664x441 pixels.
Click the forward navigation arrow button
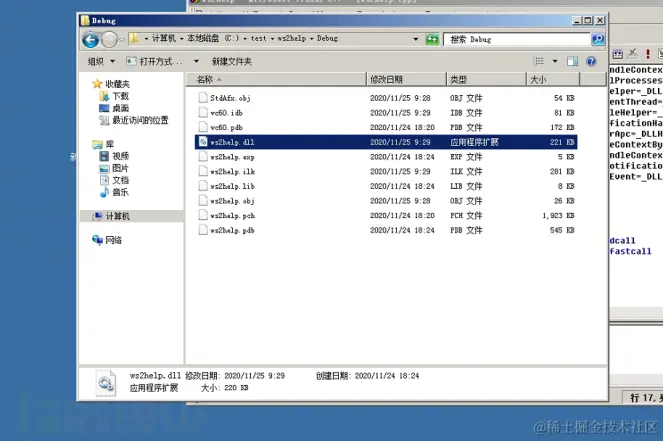[109, 40]
